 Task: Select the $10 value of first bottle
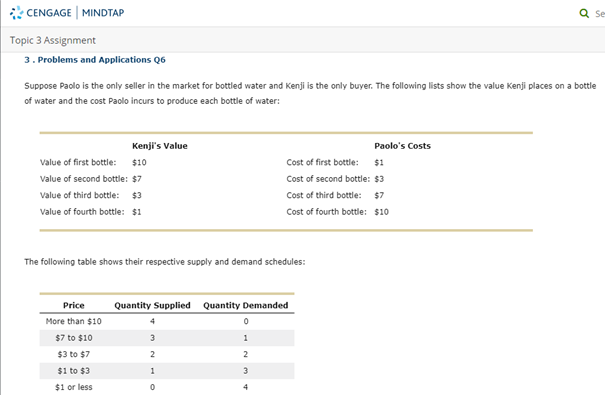[139, 162]
